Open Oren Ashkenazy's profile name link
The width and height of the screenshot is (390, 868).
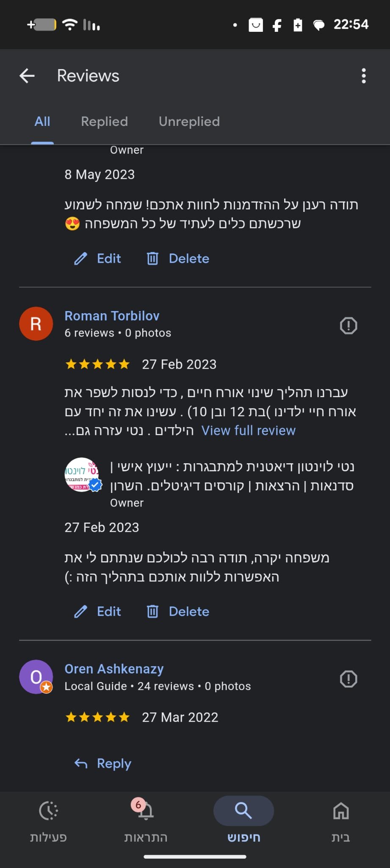point(114,669)
